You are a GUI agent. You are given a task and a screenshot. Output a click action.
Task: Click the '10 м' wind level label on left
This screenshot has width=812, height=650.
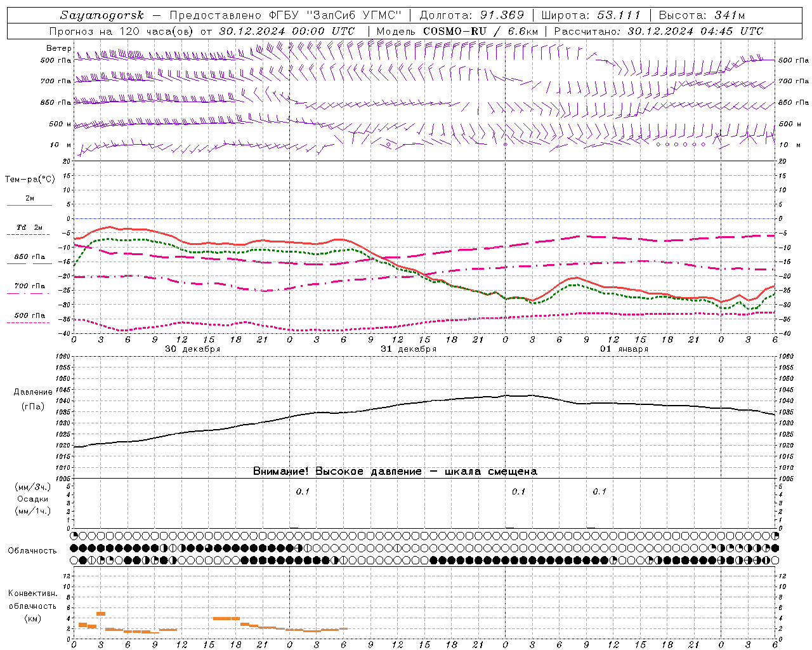pyautogui.click(x=60, y=145)
